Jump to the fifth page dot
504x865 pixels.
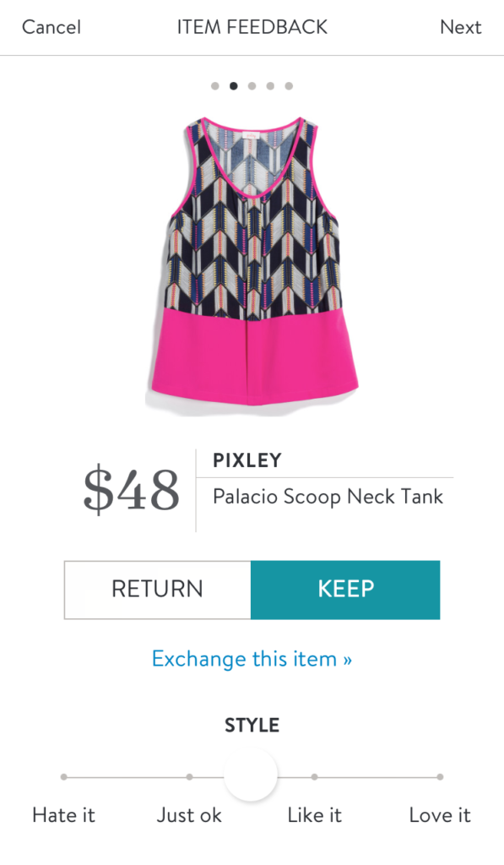(x=289, y=86)
